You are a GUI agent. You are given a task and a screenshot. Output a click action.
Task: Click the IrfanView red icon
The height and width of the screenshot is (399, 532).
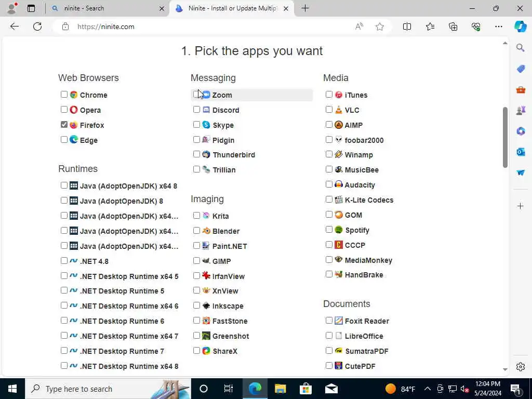(206, 275)
